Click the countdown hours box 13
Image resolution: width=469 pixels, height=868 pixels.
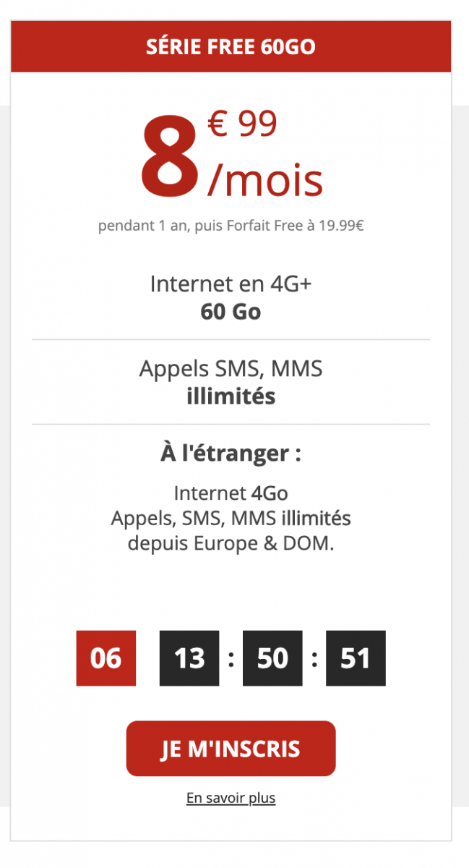[x=189, y=658]
